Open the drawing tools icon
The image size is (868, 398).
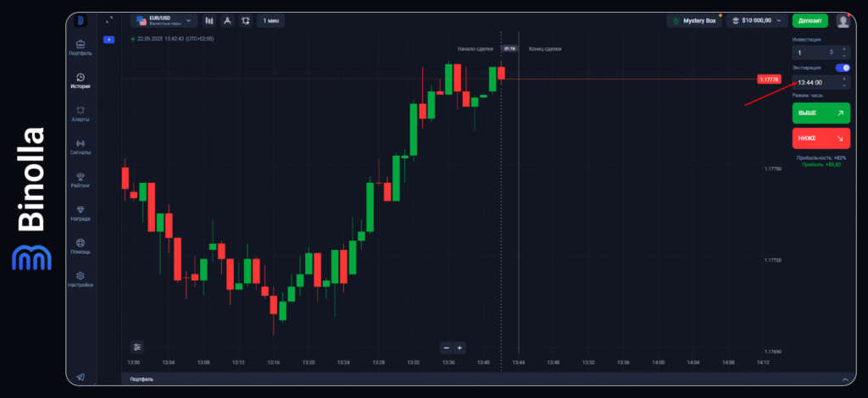tap(226, 20)
